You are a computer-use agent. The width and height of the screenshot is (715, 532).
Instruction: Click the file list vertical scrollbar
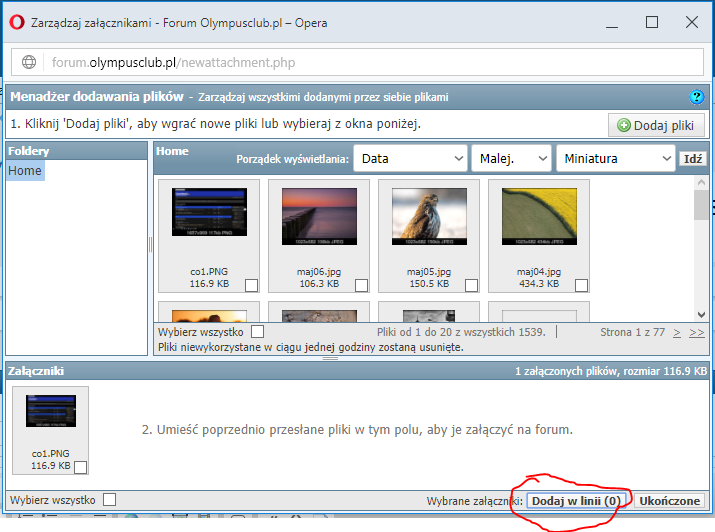(x=701, y=250)
